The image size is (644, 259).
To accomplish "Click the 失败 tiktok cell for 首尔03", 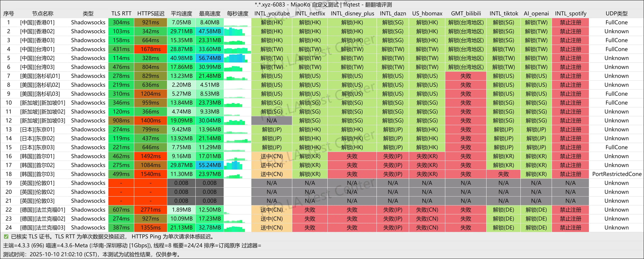I will tap(503, 174).
